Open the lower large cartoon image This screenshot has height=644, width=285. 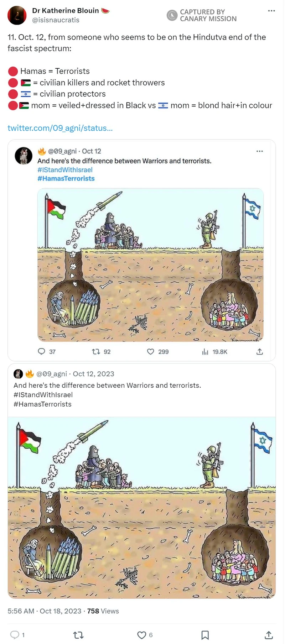(142, 508)
